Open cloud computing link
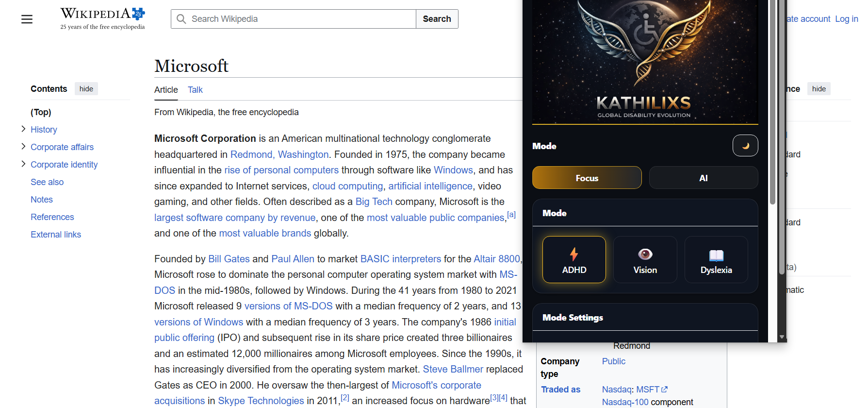This screenshot has height=408, width=868. (347, 186)
